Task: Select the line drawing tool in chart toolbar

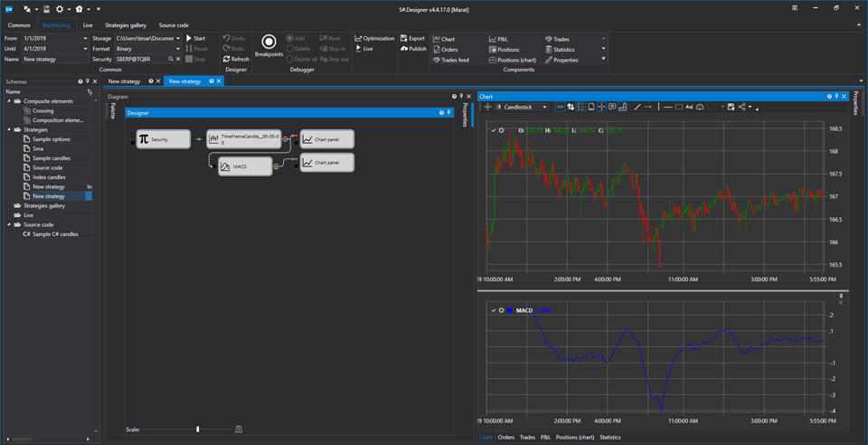Action: click(637, 107)
